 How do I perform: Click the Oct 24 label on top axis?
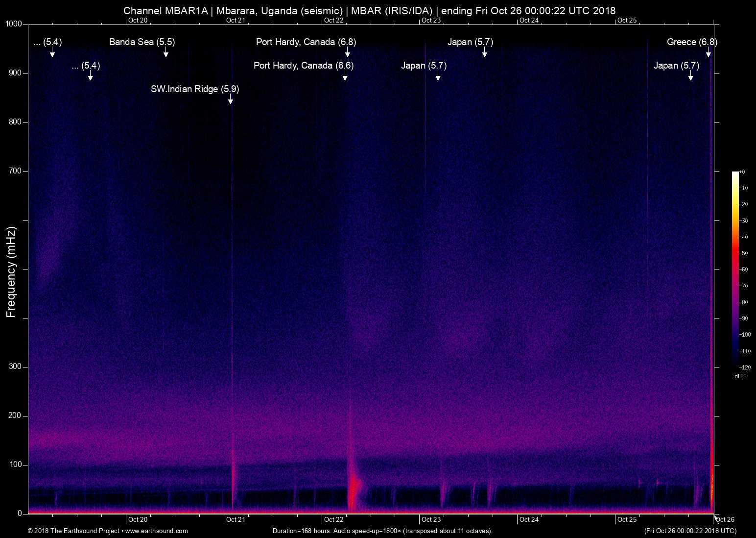(x=529, y=20)
